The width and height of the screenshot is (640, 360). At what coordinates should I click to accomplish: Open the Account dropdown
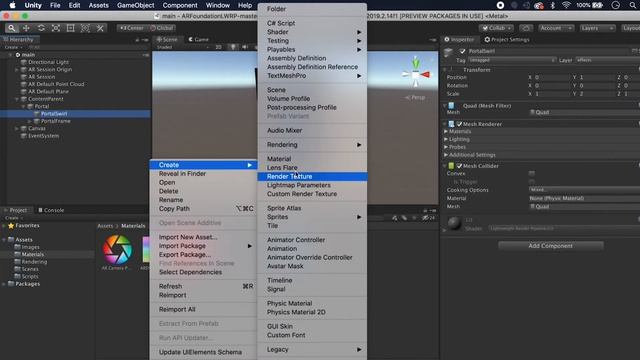tap(556, 28)
